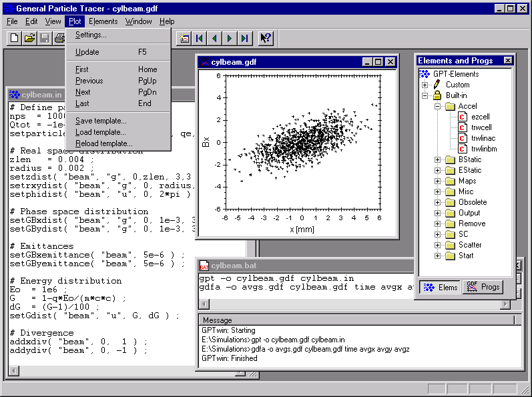Click the Open folder toolbar icon
532x397 pixels.
tap(29, 38)
